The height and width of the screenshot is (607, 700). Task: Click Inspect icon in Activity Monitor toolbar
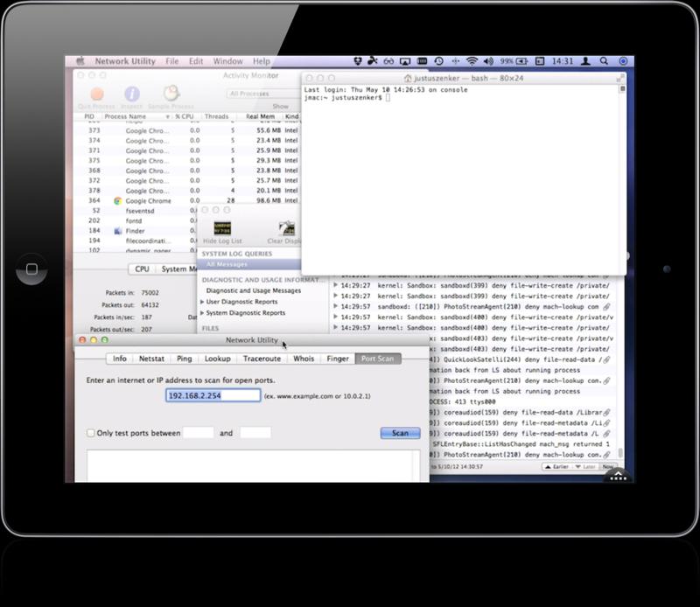(x=132, y=94)
